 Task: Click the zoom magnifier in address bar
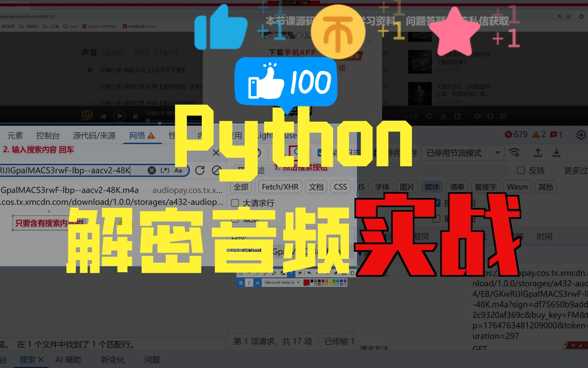click(560, 16)
